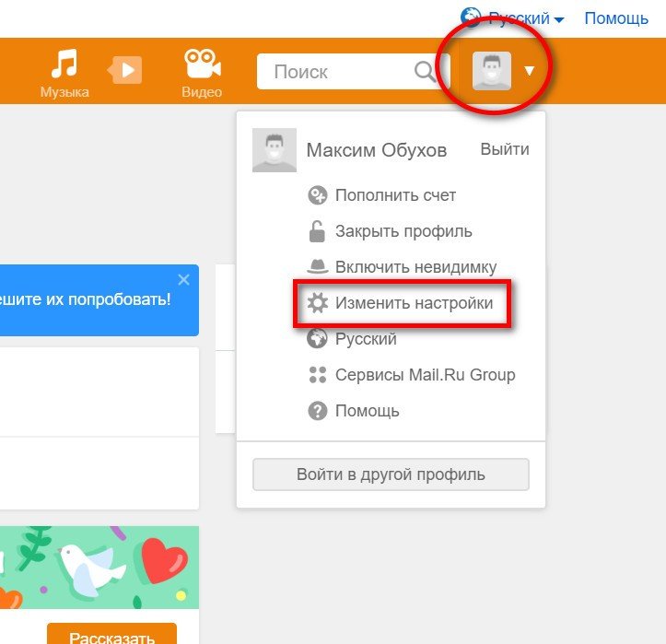The image size is (666, 644).
Task: Click the video play icon beside Музыка
Action: pos(124,69)
